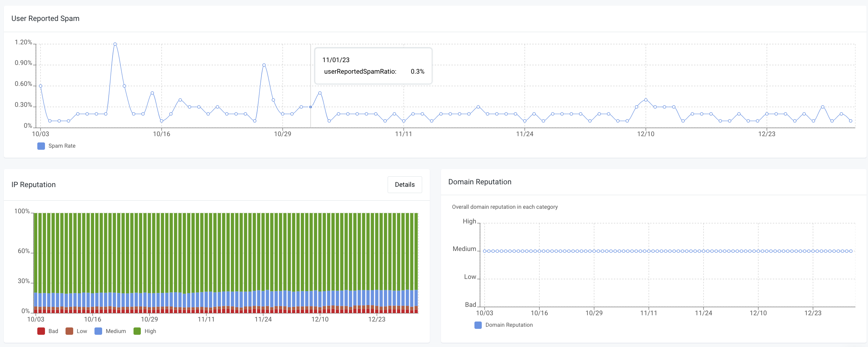Open the IP Reputation Details button

click(405, 185)
